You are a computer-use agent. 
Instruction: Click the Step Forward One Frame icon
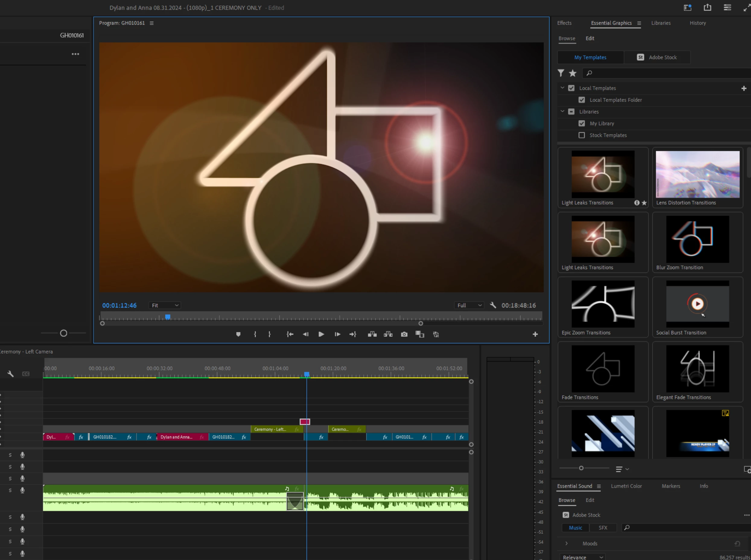click(337, 335)
